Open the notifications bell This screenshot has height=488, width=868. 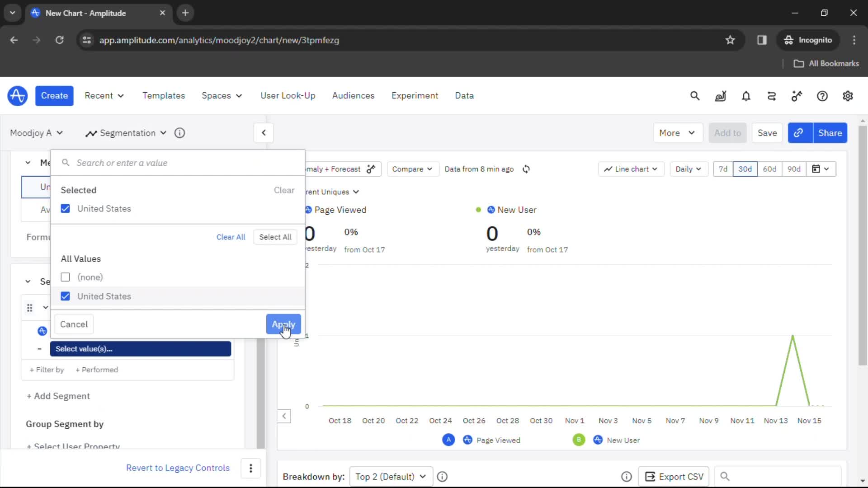point(746,96)
